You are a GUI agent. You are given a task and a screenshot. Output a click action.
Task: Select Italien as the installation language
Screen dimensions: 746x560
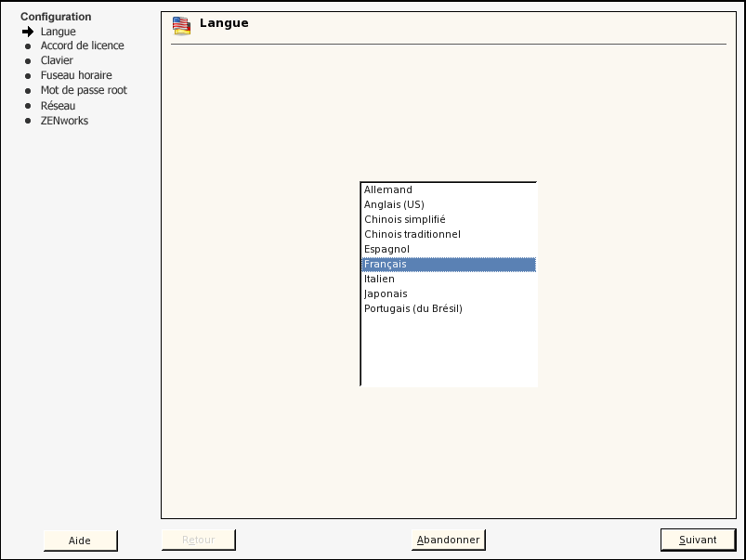pos(381,279)
